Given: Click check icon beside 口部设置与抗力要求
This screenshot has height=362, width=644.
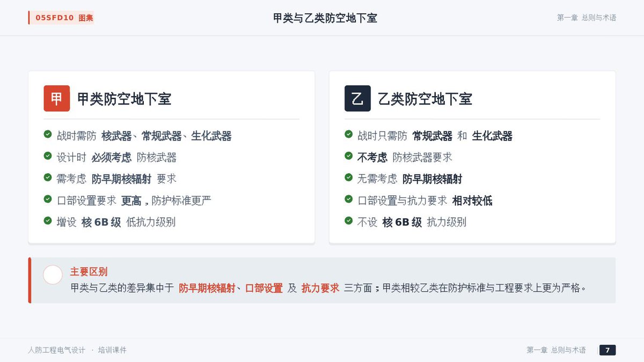Looking at the screenshot, I should coord(349,199).
